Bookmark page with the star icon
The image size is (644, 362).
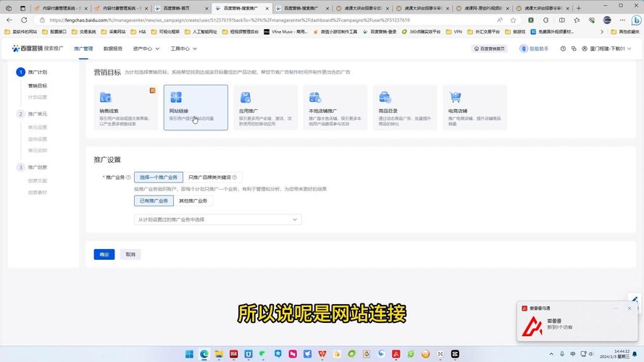coord(514,20)
